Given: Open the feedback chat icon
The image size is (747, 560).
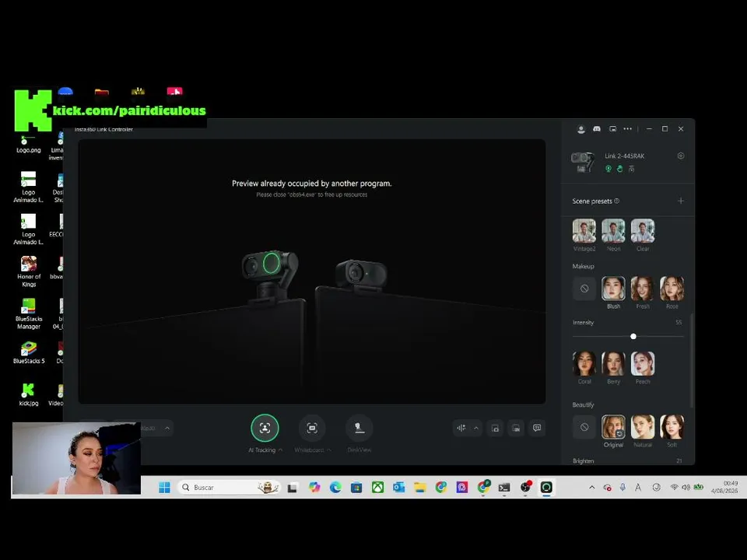Looking at the screenshot, I should click(x=537, y=428).
